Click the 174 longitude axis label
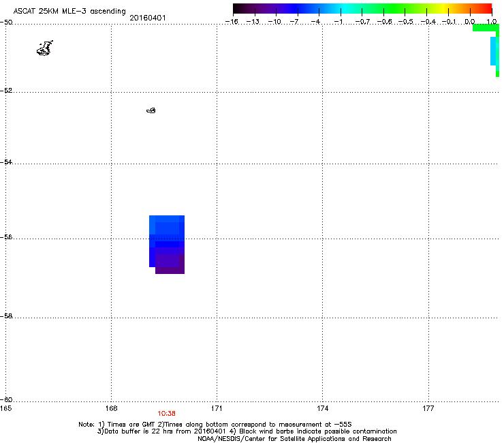This screenshot has width=504, height=443. [x=322, y=408]
